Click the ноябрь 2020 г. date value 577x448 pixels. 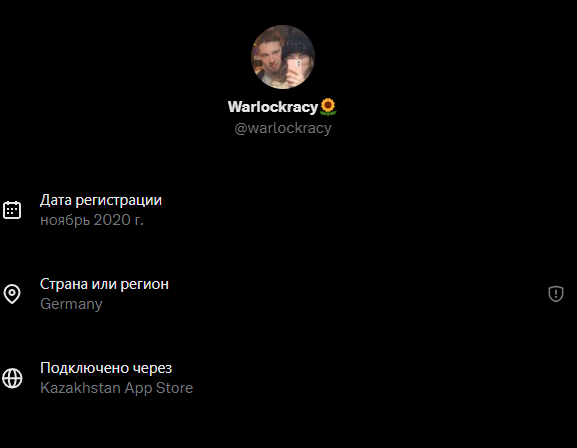click(92, 220)
